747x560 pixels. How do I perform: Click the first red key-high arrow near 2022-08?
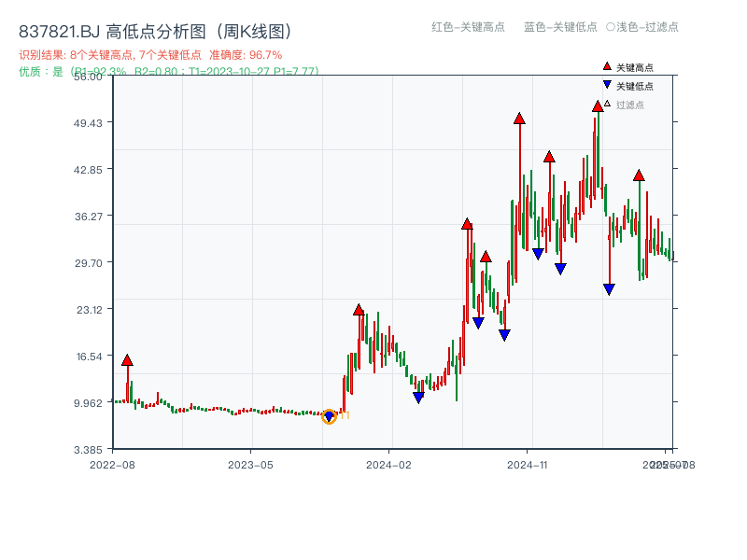(127, 358)
